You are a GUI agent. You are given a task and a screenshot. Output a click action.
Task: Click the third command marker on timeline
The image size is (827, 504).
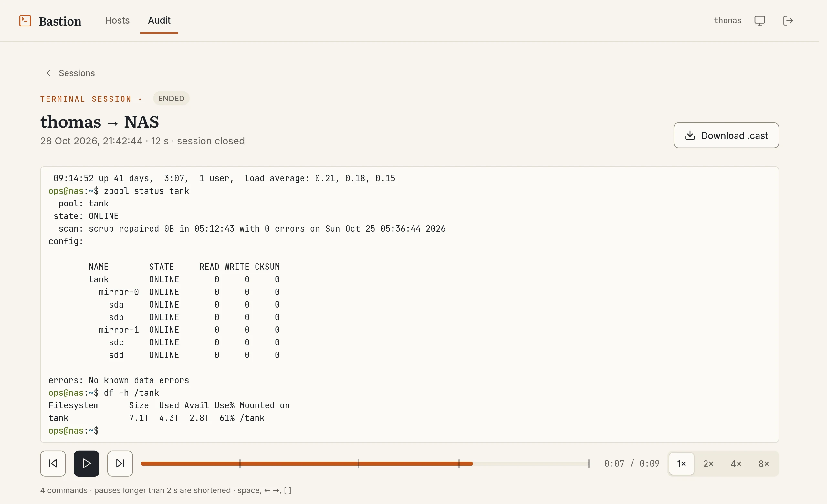tap(459, 463)
